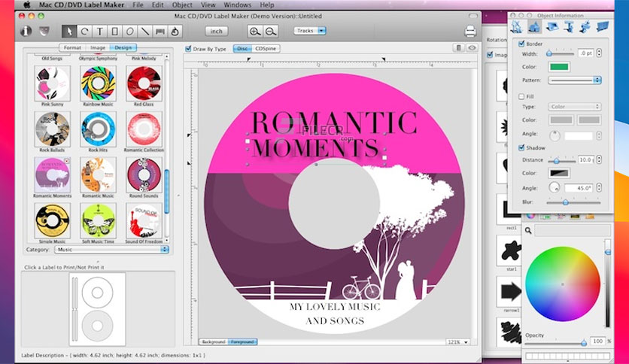
Task: Open the File menu
Action: tap(138, 5)
